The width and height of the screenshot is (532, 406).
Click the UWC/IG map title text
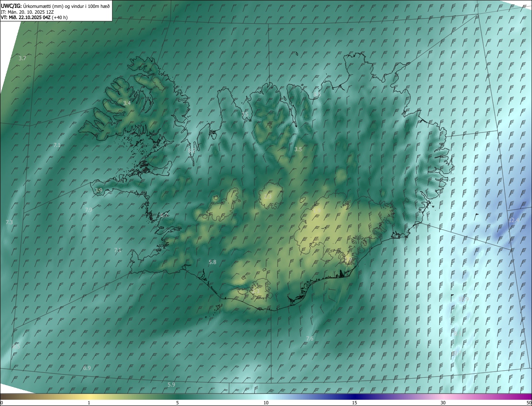[55, 6]
